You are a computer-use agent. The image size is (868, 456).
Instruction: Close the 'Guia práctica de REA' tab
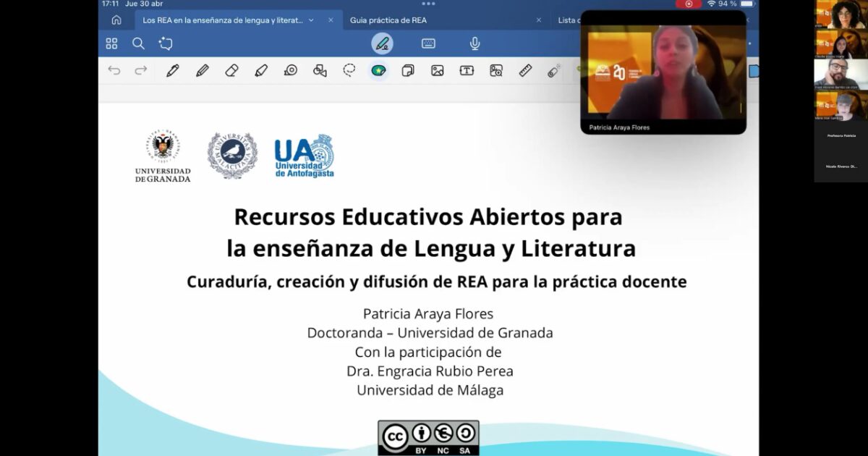[x=539, y=20]
